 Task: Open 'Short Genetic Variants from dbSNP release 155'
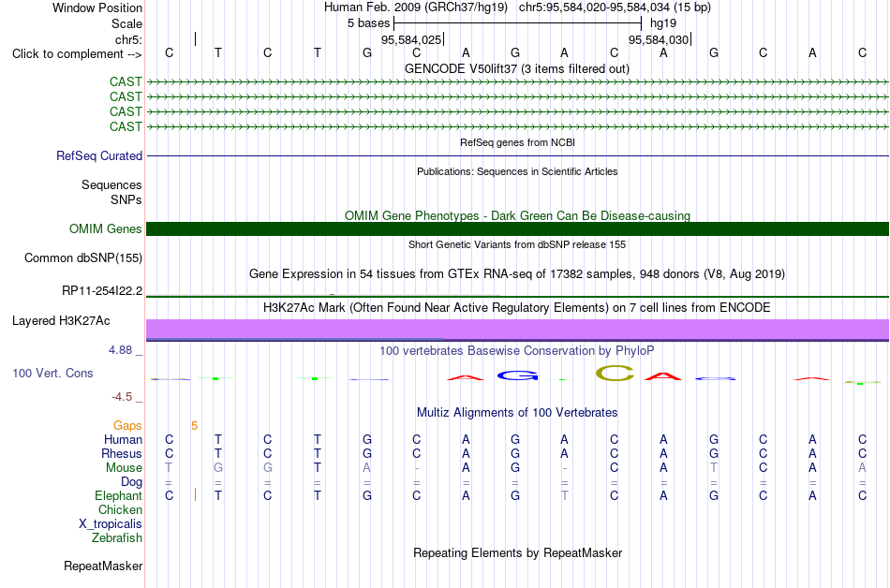coord(517,244)
